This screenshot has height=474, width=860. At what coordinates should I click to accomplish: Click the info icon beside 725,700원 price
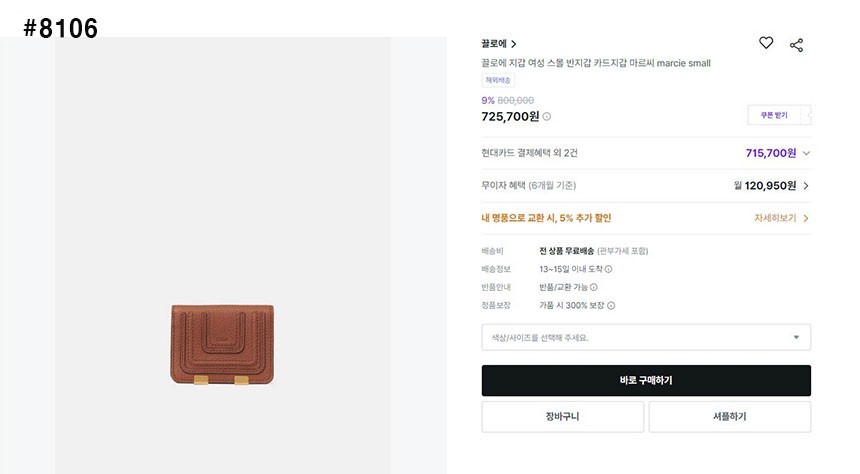(x=547, y=117)
